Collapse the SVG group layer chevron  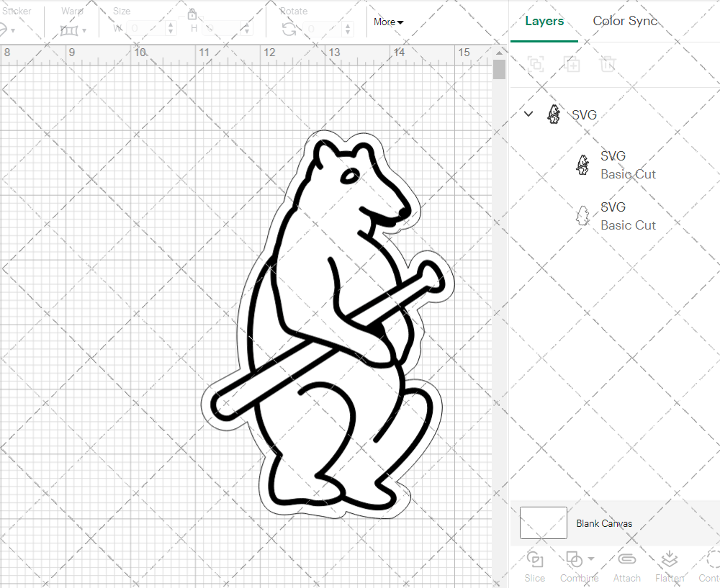[528, 114]
